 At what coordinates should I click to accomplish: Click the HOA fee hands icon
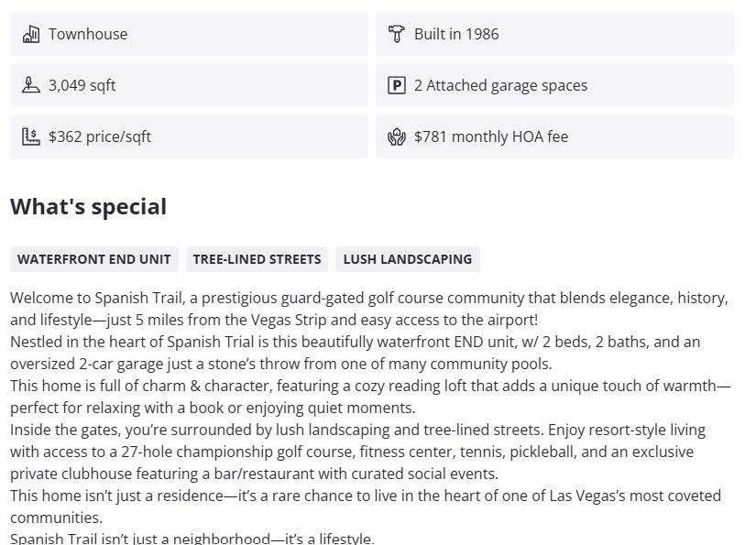pyautogui.click(x=397, y=136)
